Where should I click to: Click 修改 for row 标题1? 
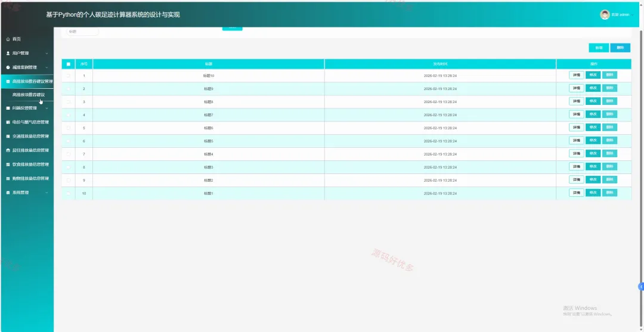click(593, 193)
